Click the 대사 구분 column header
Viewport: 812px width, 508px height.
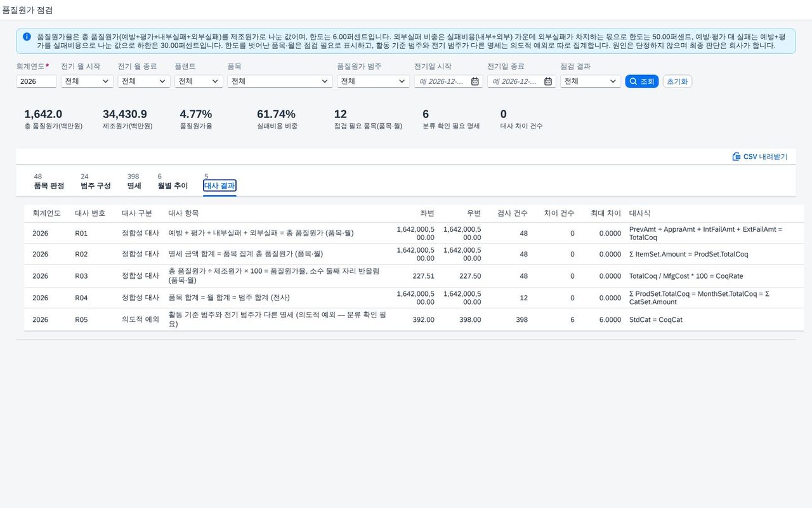[x=137, y=213]
